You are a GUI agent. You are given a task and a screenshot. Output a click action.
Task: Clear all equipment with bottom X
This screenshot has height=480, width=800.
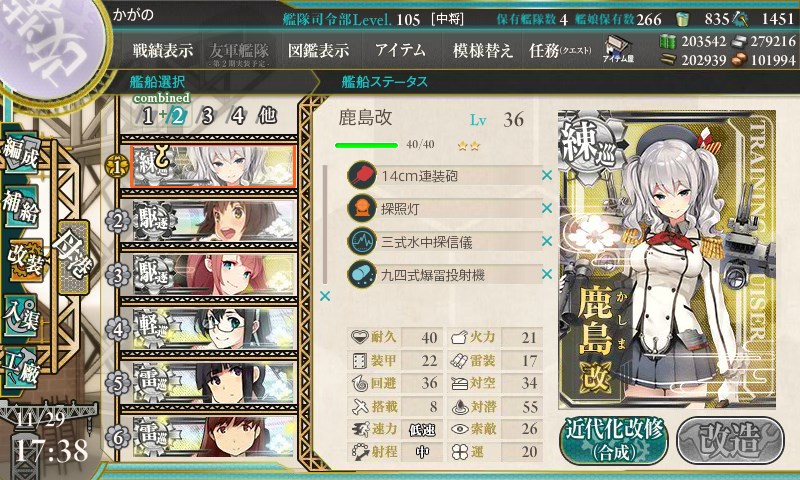coord(324,296)
